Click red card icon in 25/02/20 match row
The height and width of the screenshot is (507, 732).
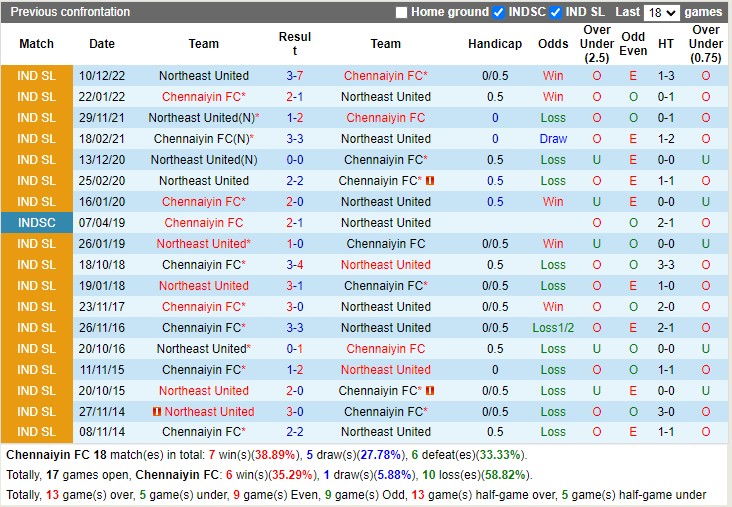pos(430,181)
